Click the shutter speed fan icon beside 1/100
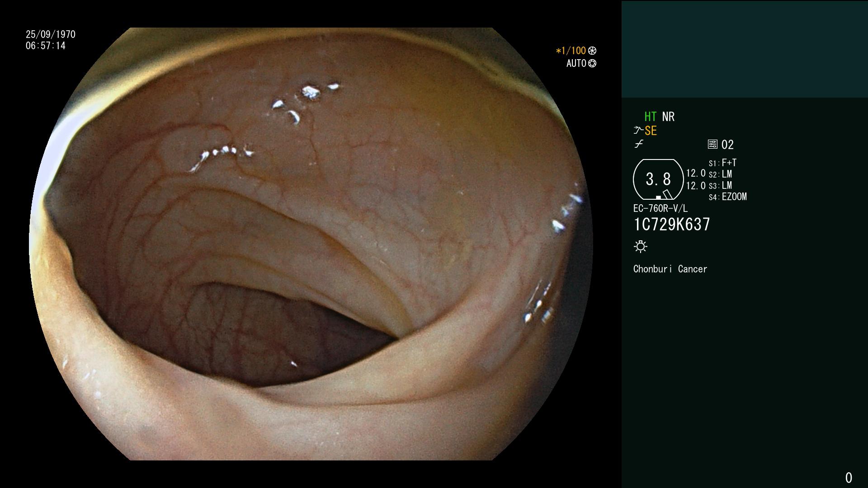 tap(592, 51)
